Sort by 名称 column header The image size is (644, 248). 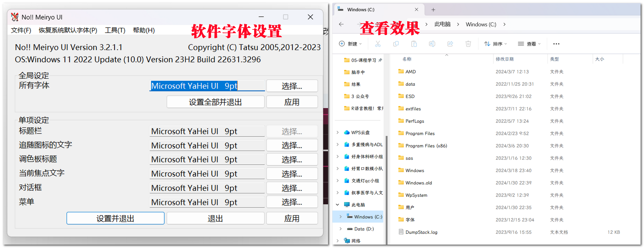tap(441, 59)
